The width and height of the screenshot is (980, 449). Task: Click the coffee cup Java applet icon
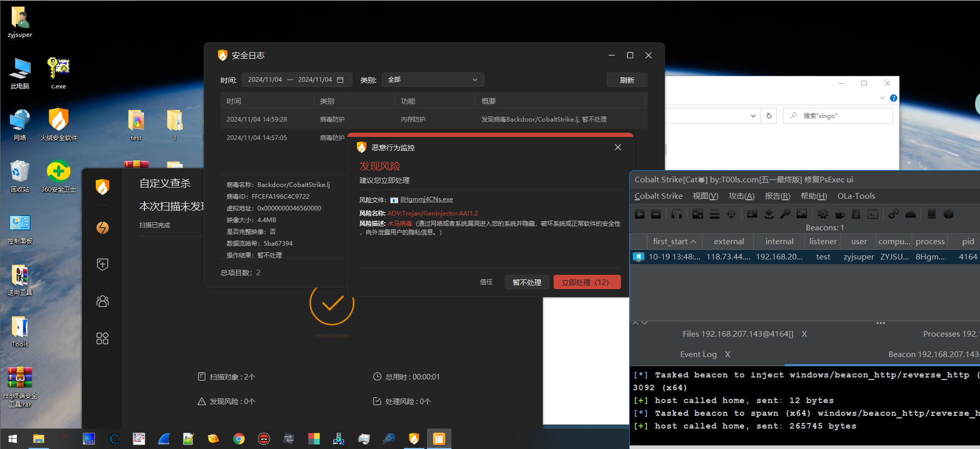[840, 214]
